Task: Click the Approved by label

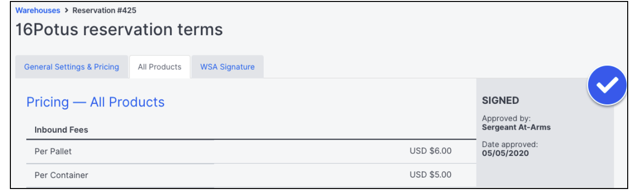Action: pyautogui.click(x=506, y=119)
